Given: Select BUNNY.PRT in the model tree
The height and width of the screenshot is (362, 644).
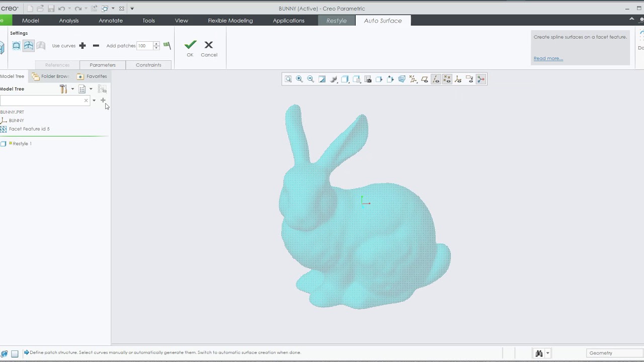Looking at the screenshot, I should [x=12, y=112].
